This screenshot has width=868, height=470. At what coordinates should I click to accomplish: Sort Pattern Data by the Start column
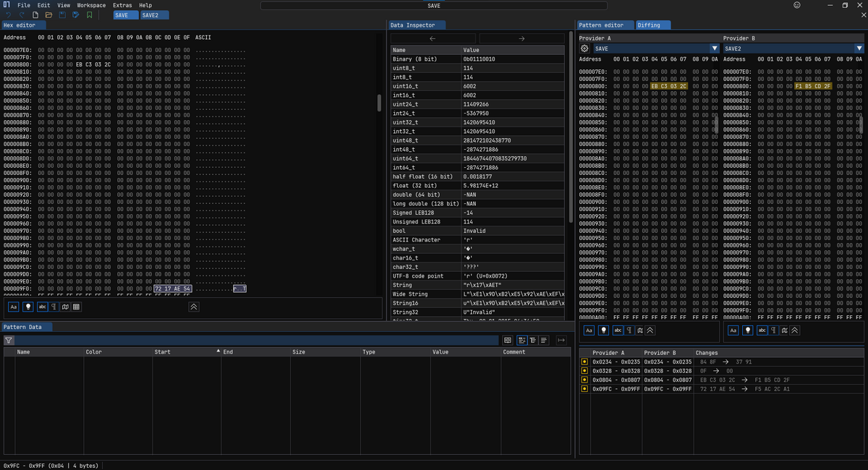pyautogui.click(x=187, y=352)
